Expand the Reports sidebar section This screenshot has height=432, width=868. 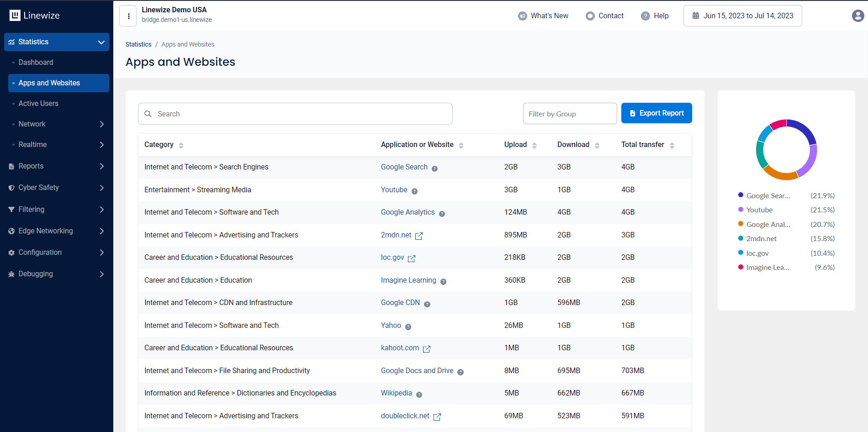57,166
